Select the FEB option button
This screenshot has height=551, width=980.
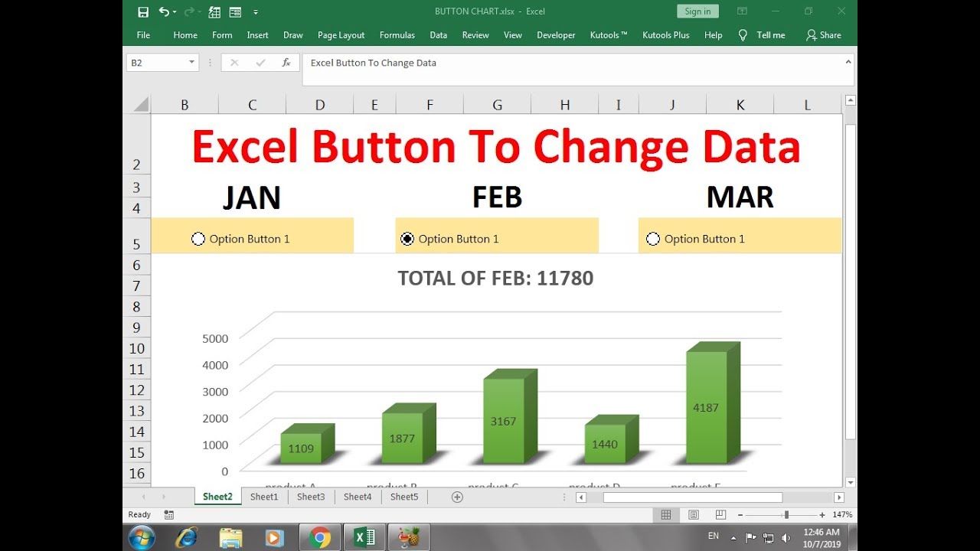click(x=407, y=239)
